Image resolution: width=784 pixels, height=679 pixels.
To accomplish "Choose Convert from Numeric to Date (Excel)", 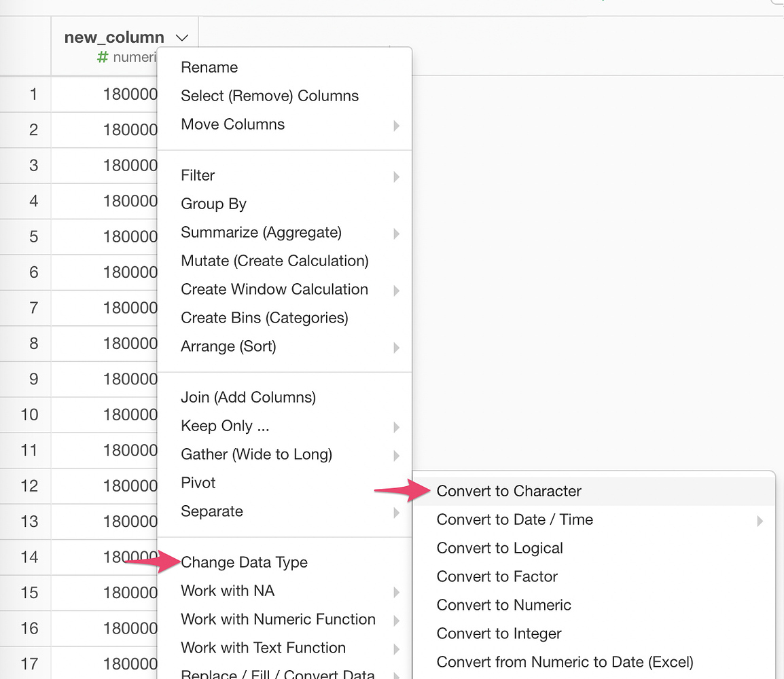I will 565,662.
